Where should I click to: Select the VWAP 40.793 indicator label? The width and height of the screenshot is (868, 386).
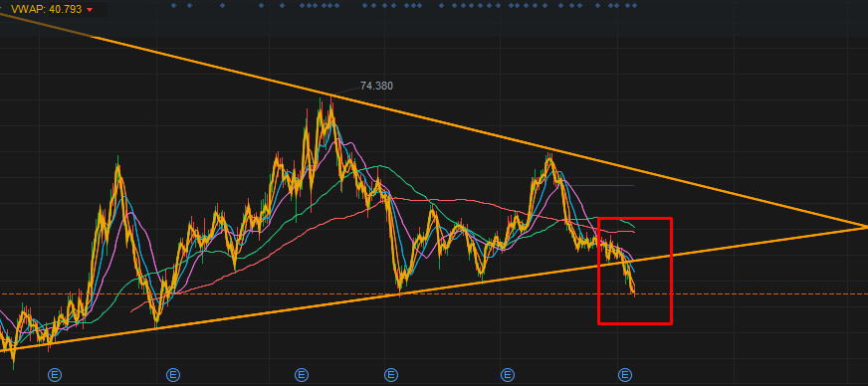point(46,9)
